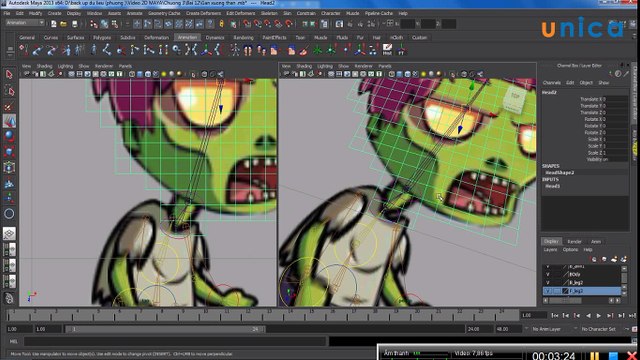Toggle the auto keyframe button at bottom right
Viewport: 640px width, 360px height.
click(x=634, y=329)
